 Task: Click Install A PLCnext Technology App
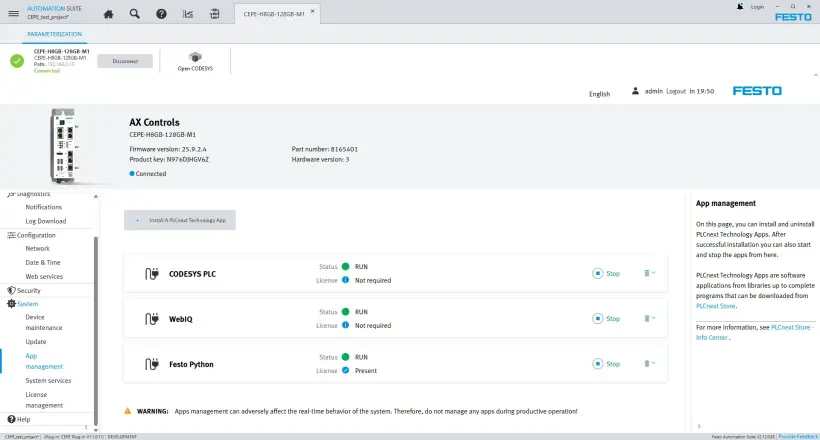[x=180, y=219]
